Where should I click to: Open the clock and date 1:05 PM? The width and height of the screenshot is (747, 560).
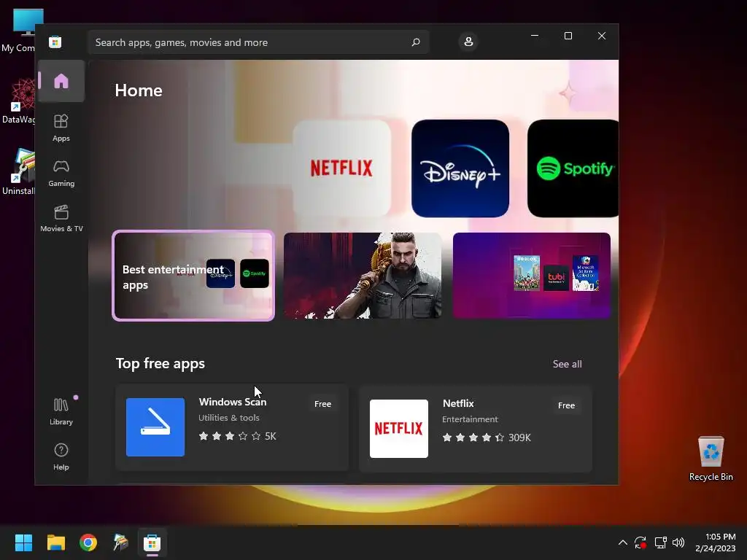click(x=715, y=542)
